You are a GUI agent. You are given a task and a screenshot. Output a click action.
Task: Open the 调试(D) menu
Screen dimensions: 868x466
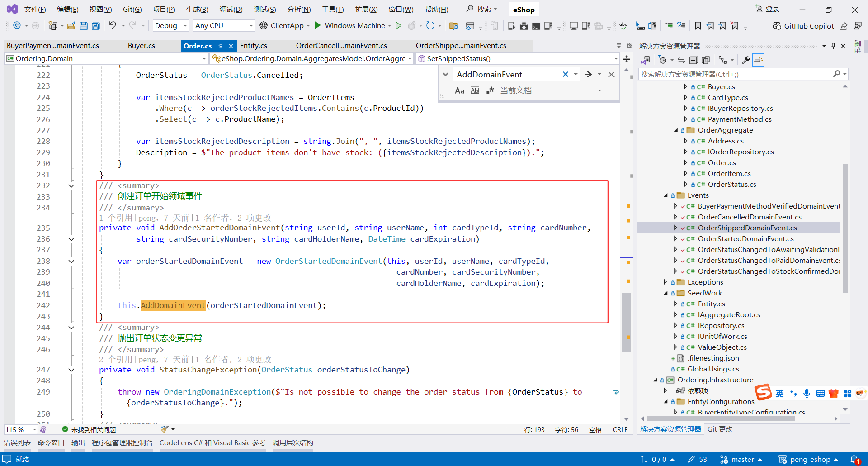coord(231,10)
